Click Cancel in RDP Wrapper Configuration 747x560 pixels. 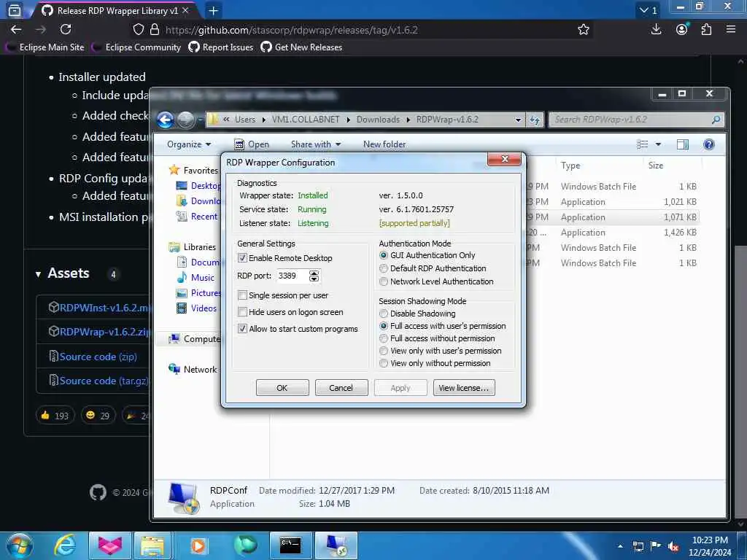coord(341,388)
